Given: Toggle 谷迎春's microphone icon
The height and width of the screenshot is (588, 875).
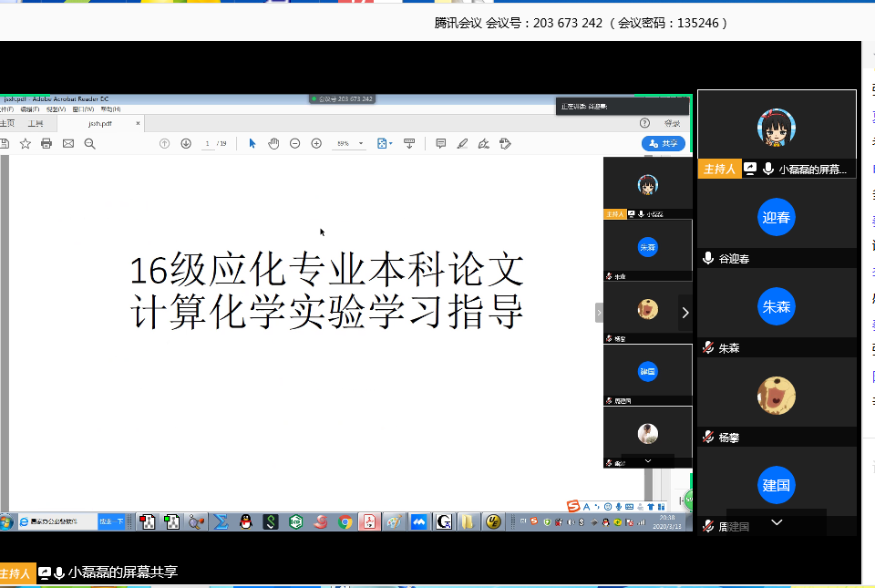Looking at the screenshot, I should pos(708,259).
